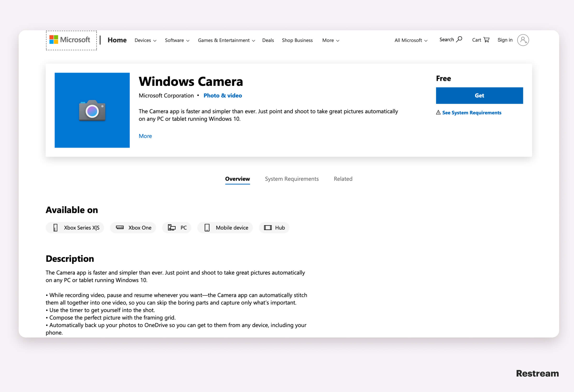Click the Xbox Series X|S device icon
Image resolution: width=574 pixels, height=392 pixels.
(55, 227)
